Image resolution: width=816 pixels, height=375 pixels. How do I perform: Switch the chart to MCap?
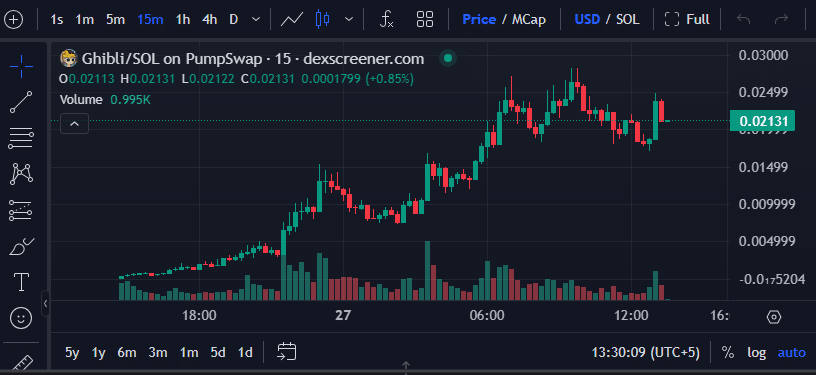(529, 20)
